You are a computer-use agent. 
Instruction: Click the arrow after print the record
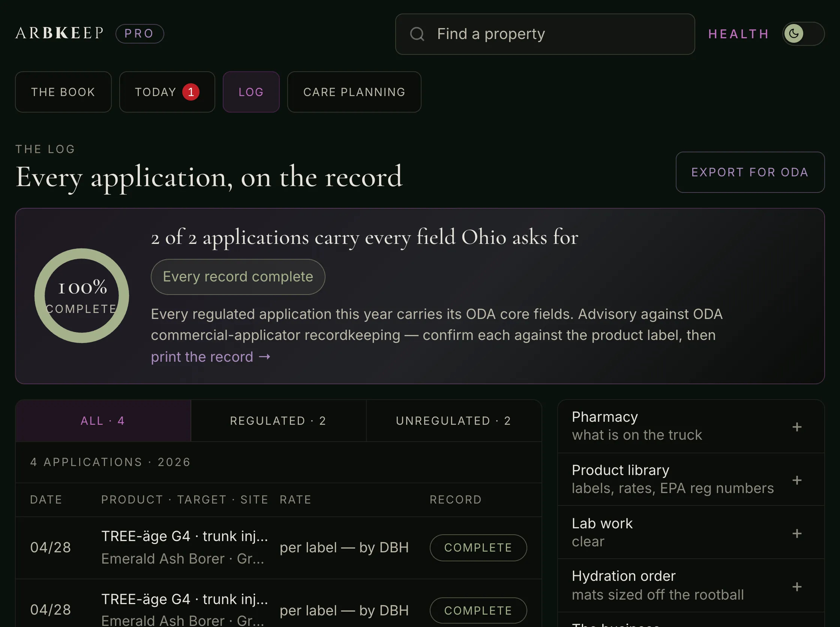(x=264, y=357)
